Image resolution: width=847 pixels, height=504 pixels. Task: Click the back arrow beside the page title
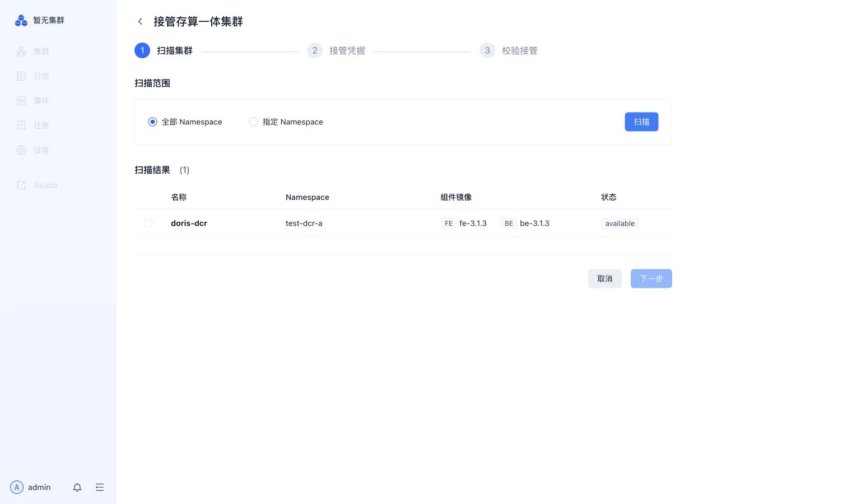(140, 21)
